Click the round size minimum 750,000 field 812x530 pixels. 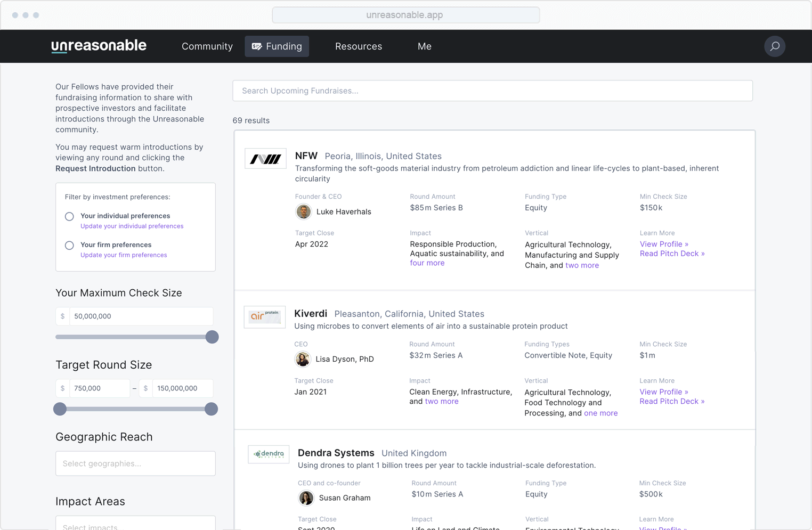(99, 388)
